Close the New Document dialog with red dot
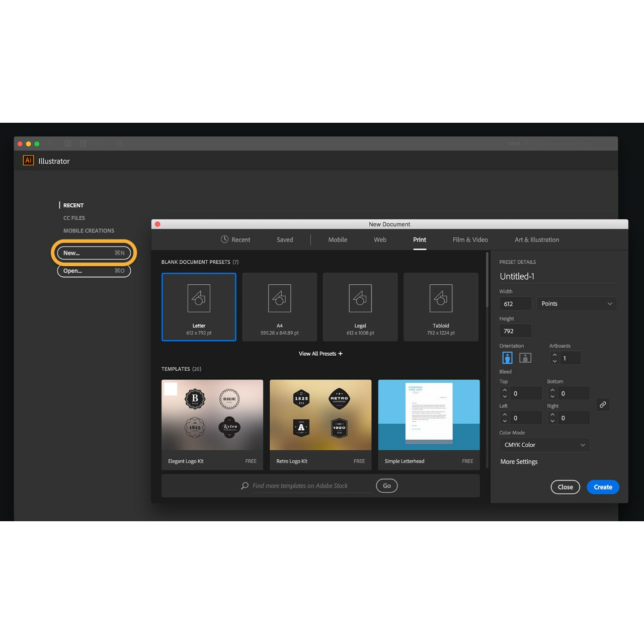 point(157,224)
